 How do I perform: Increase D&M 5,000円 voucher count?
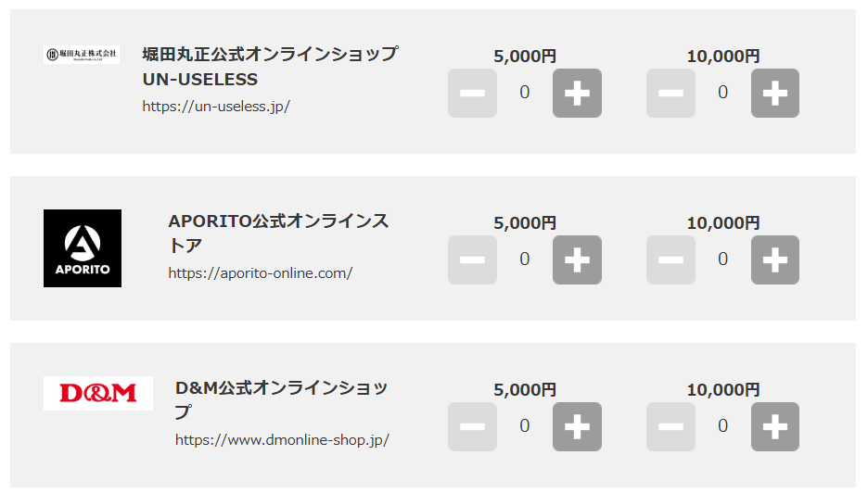pyautogui.click(x=577, y=426)
